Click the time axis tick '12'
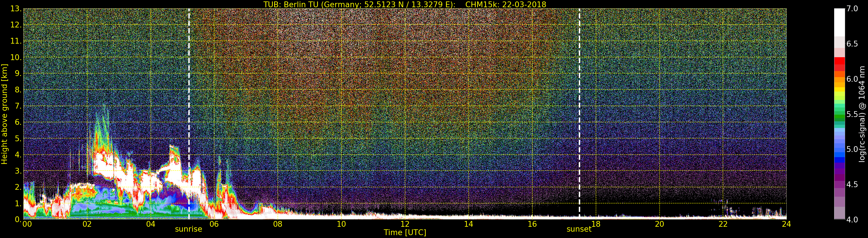 (x=405, y=224)
